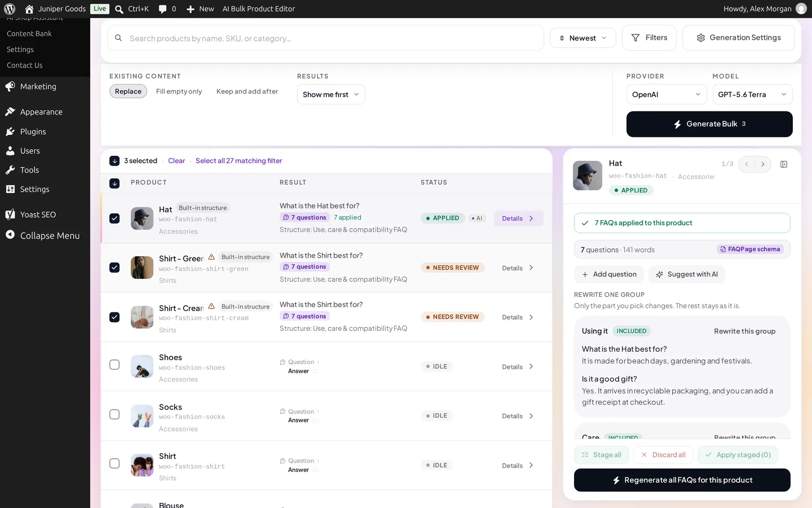Open the Newest sort dropdown

coord(583,38)
